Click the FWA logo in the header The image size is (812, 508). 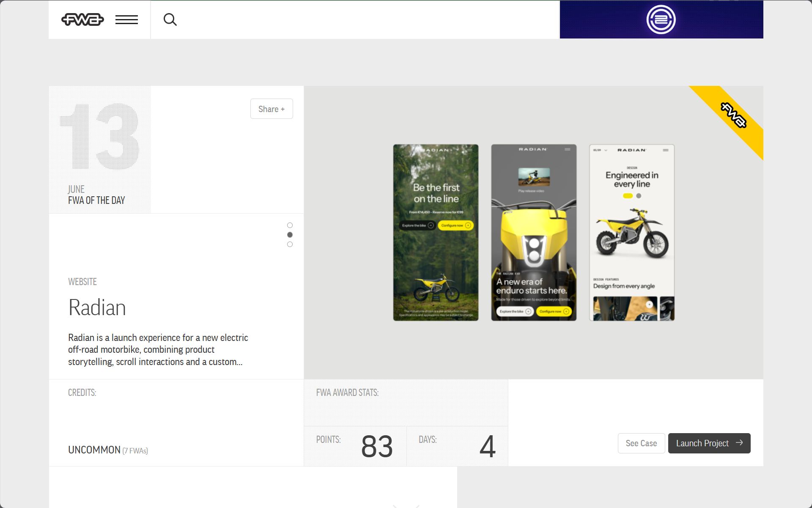[82, 19]
